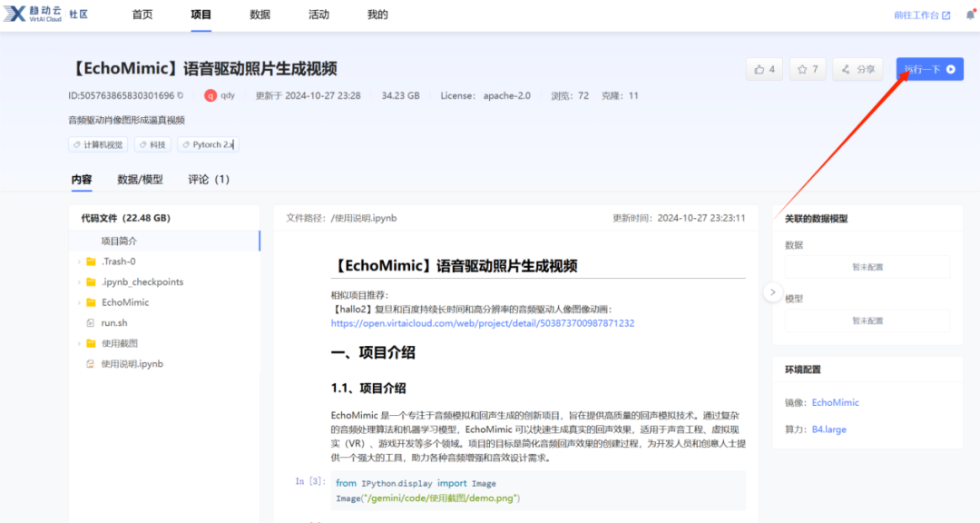Expand the .ipynb_checkpoints folder arrow
The image size is (980, 523).
pos(79,282)
